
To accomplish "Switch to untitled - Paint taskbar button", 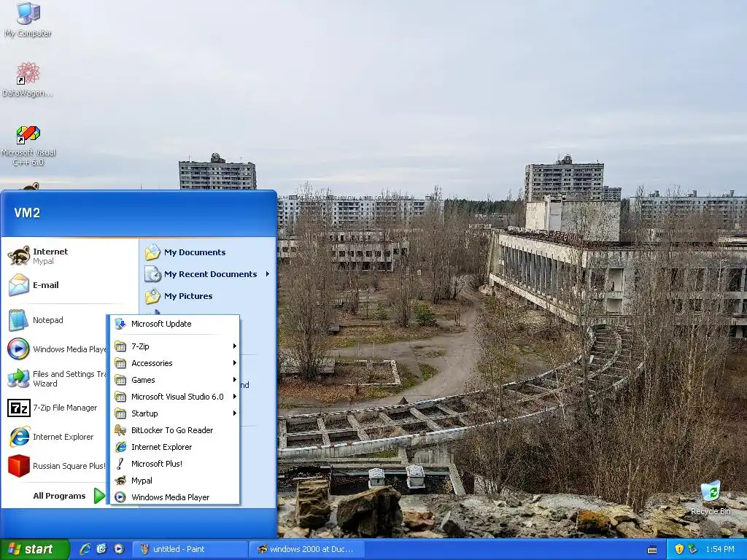I will (189, 549).
